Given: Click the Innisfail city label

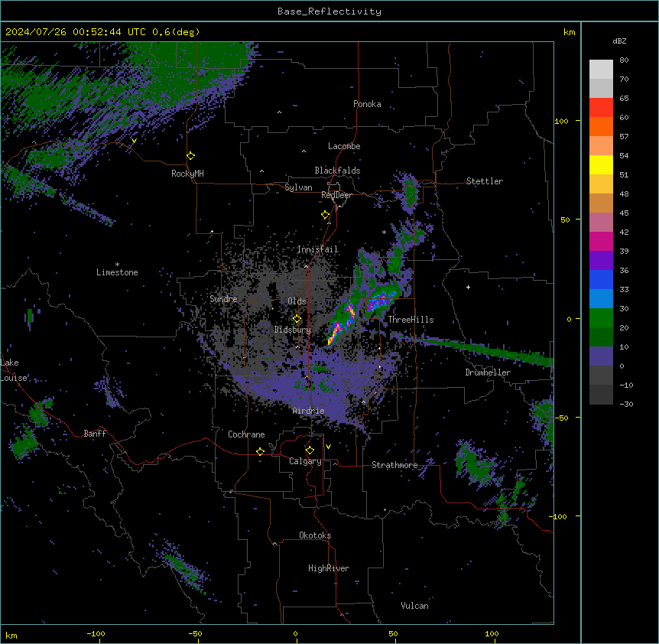Looking at the screenshot, I should point(317,249).
